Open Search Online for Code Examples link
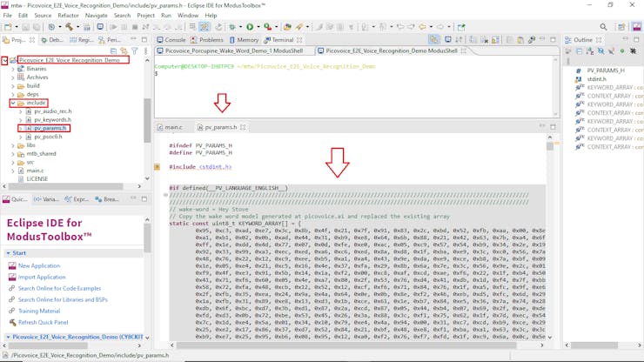The width and height of the screenshot is (644, 362). 59,288
